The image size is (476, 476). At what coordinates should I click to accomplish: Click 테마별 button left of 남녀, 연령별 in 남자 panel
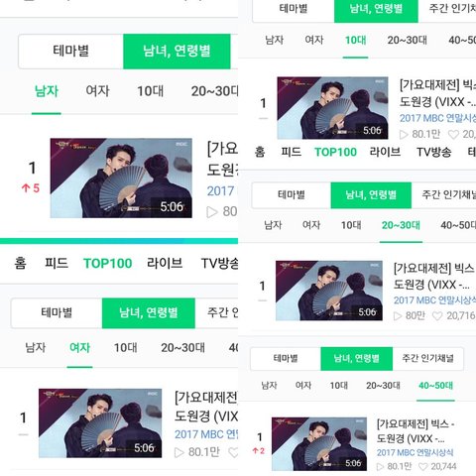70,52
